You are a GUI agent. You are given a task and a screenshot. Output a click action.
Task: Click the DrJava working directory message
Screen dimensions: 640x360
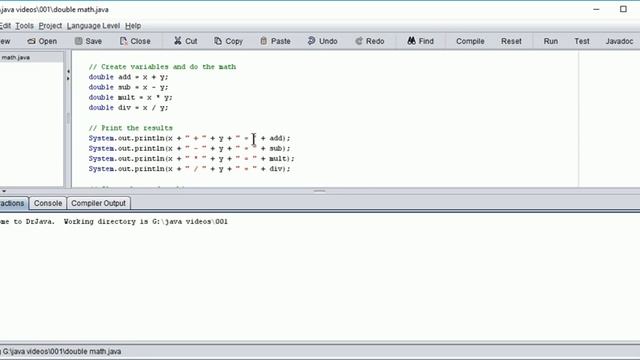[x=114, y=222]
